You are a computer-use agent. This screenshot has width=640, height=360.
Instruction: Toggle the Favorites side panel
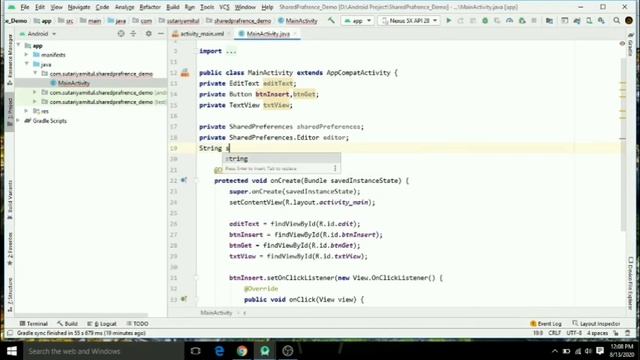point(10,249)
